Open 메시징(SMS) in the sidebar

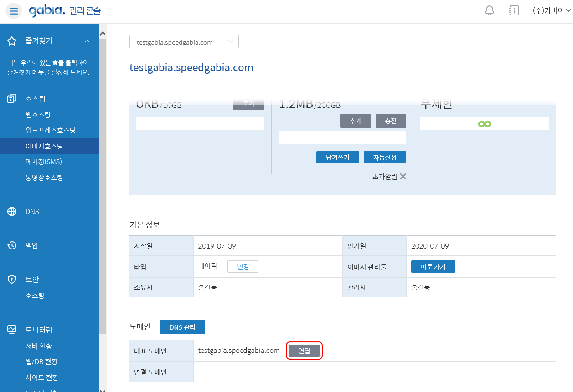pyautogui.click(x=44, y=162)
